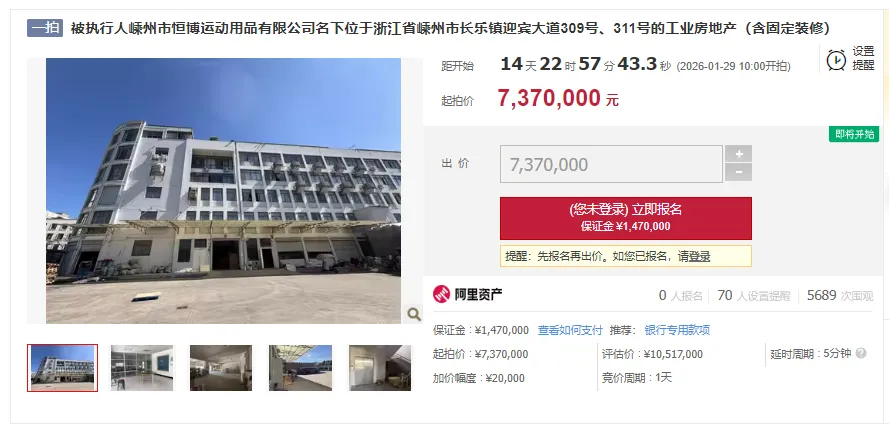Click the 阿里资产 logo icon
889x432 pixels.
[x=442, y=294]
